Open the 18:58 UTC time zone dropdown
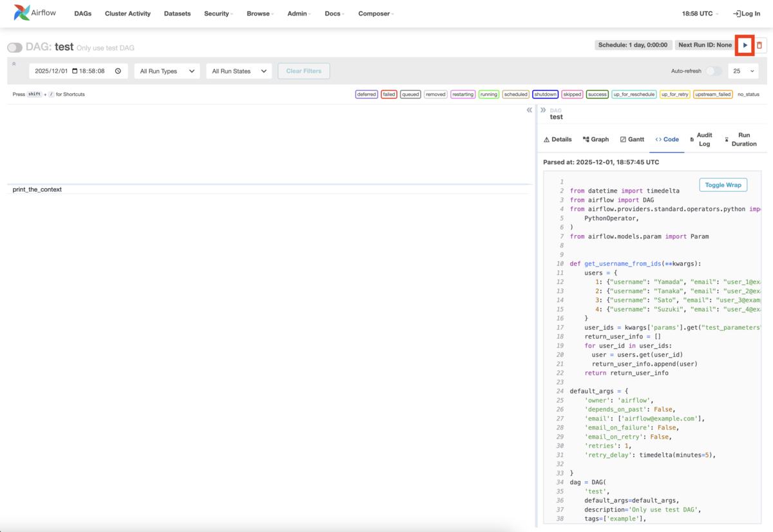This screenshot has height=532, width=773. coord(700,14)
